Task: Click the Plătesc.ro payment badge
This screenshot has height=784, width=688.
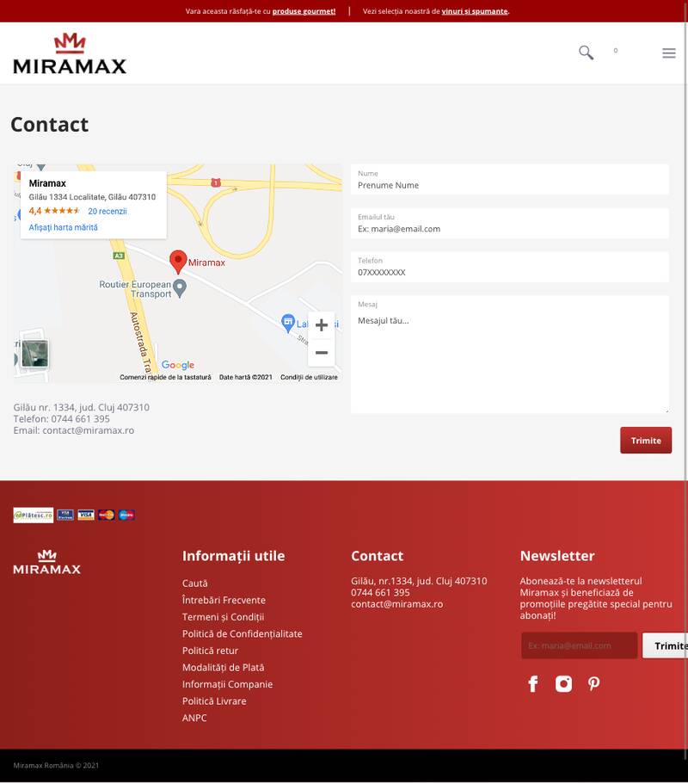Action: (33, 515)
